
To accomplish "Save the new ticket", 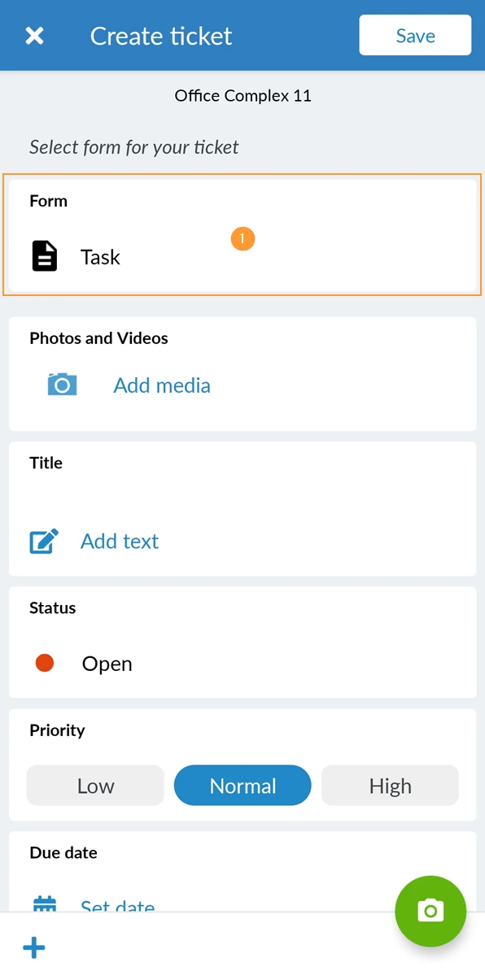I will coord(415,35).
